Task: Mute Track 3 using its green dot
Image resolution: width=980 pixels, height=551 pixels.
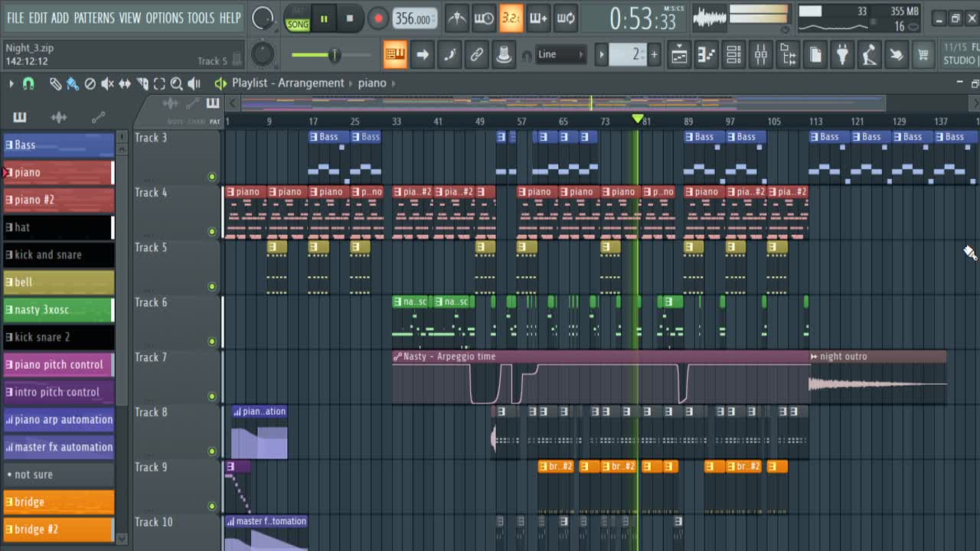Action: [212, 177]
